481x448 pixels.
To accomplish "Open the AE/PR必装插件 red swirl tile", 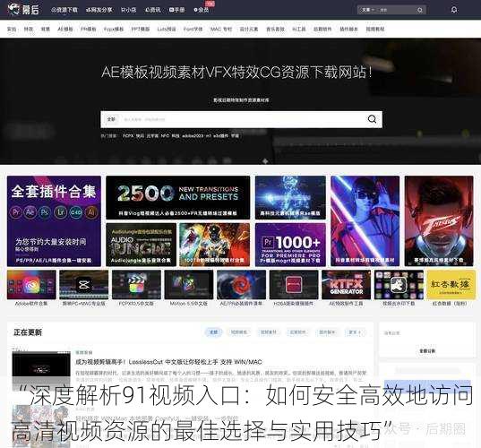I will coord(241,285).
